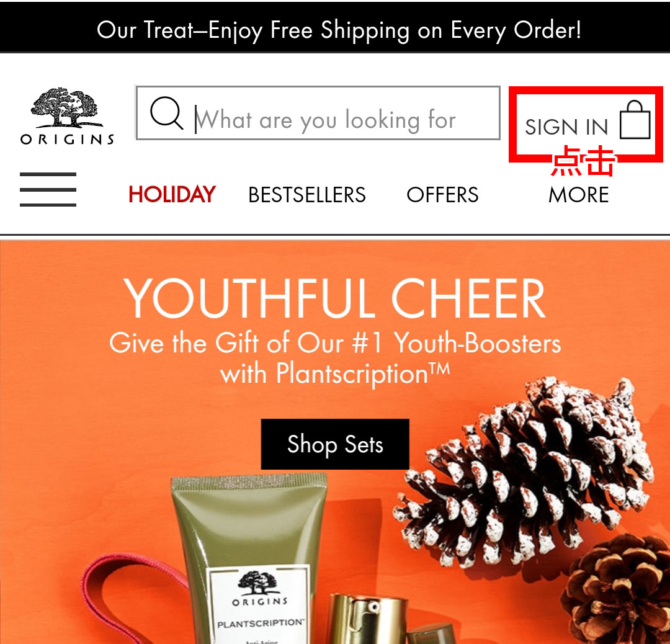Click the Shop Sets button
Viewport: 670px width, 644px height.
tap(335, 444)
